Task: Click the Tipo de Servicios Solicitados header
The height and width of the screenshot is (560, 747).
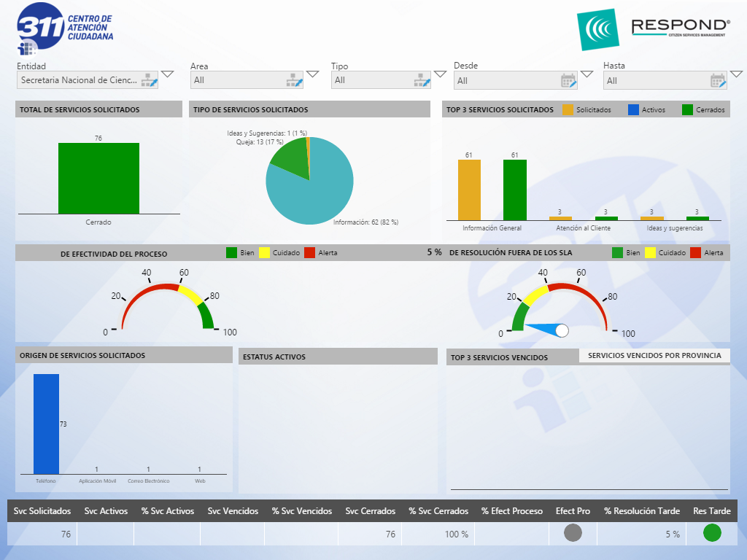Action: 309,109
